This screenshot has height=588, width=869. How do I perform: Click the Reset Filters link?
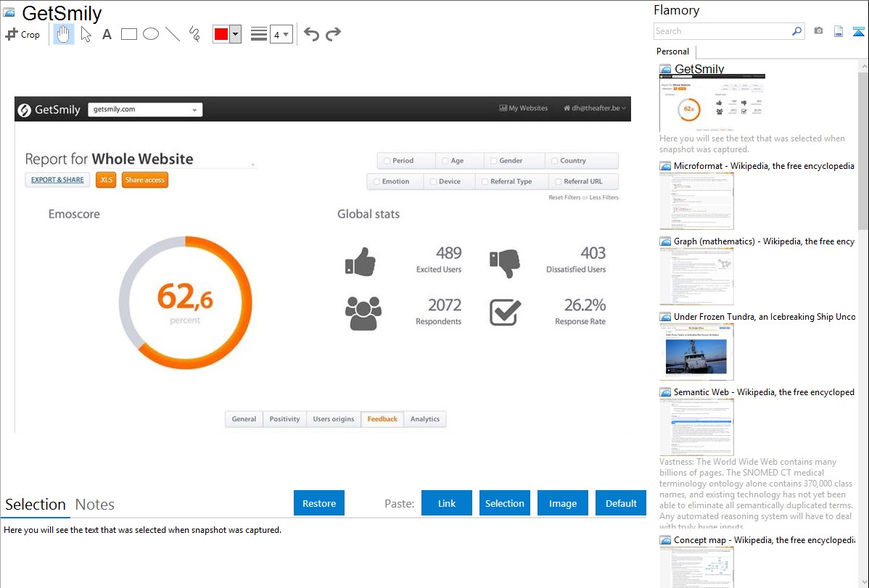pos(564,197)
